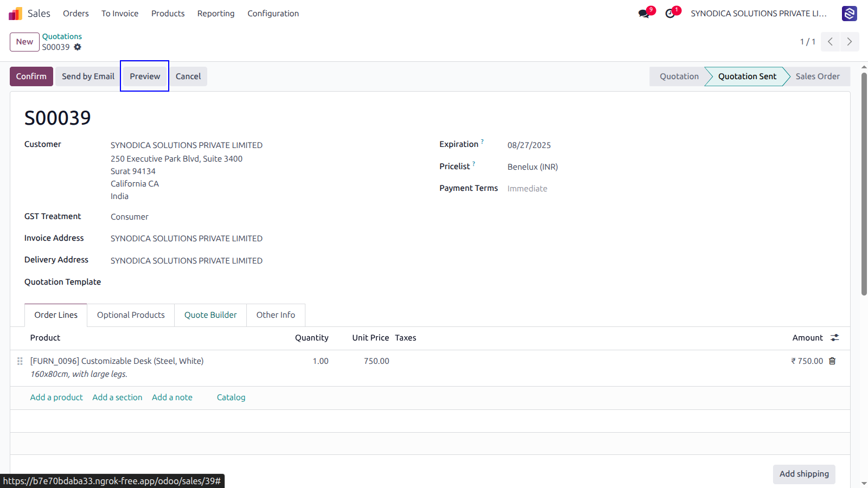
Task: Open the activities clock icon
Action: (670, 14)
